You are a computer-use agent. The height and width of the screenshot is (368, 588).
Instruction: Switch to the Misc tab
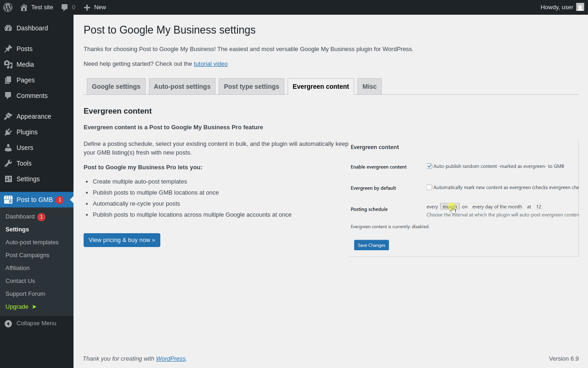point(369,86)
